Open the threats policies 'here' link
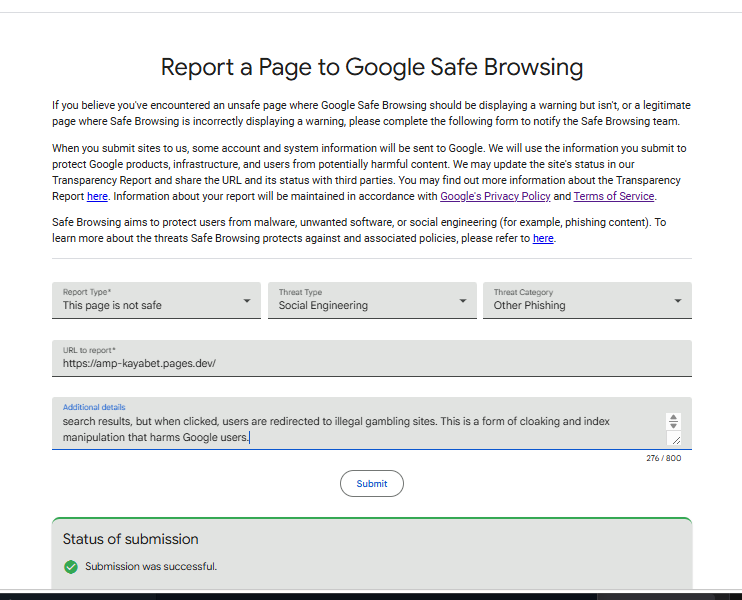742x600 pixels. (x=543, y=238)
